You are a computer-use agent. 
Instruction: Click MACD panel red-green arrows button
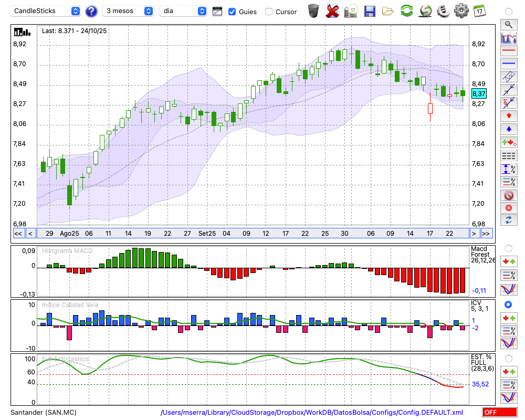point(509,262)
